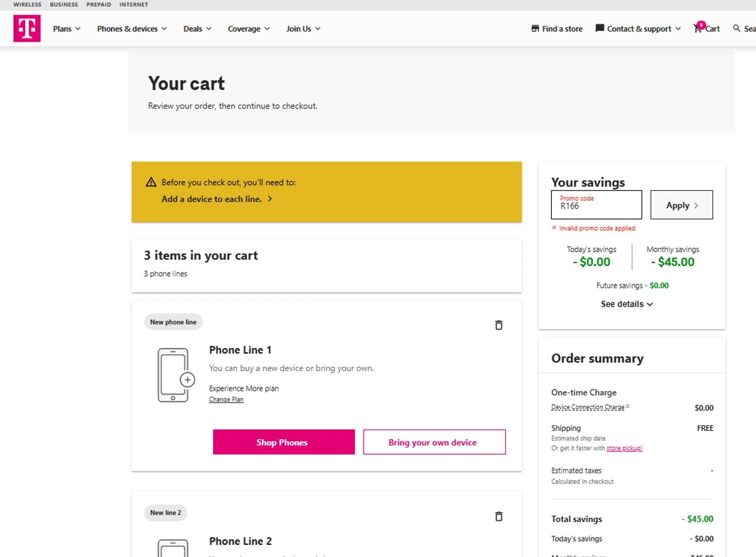Follow the Add a device to each line chevron
The height and width of the screenshot is (557, 756).
point(270,199)
